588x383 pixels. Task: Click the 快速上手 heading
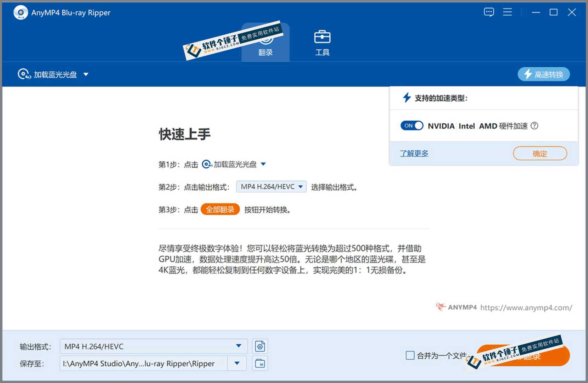pos(185,134)
